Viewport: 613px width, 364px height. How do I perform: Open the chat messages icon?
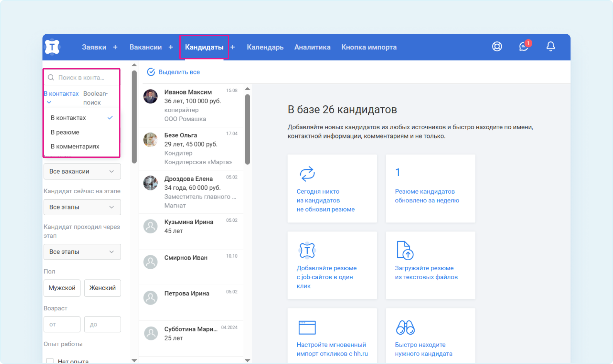pyautogui.click(x=523, y=47)
